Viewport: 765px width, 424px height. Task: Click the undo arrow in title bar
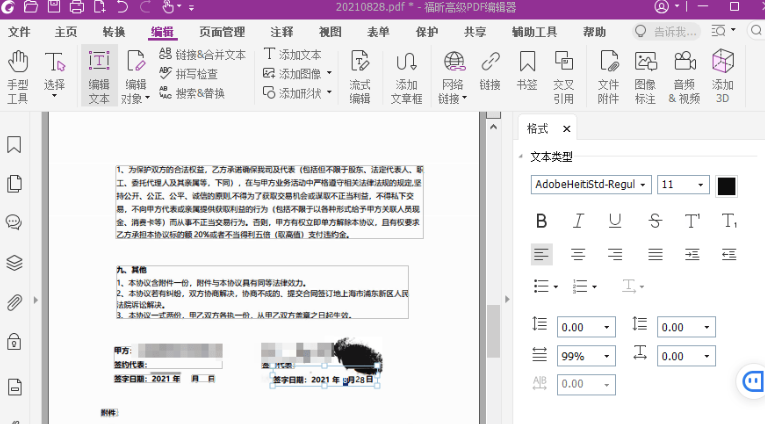(122, 7)
